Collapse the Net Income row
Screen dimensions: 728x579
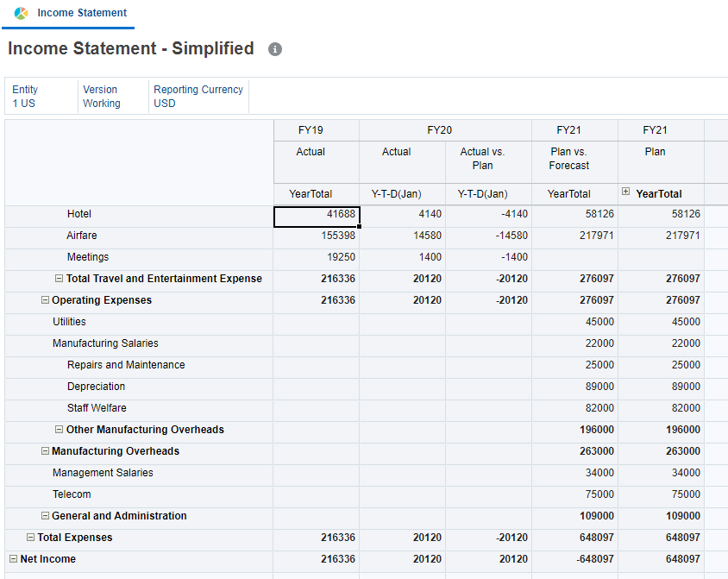coord(14,559)
